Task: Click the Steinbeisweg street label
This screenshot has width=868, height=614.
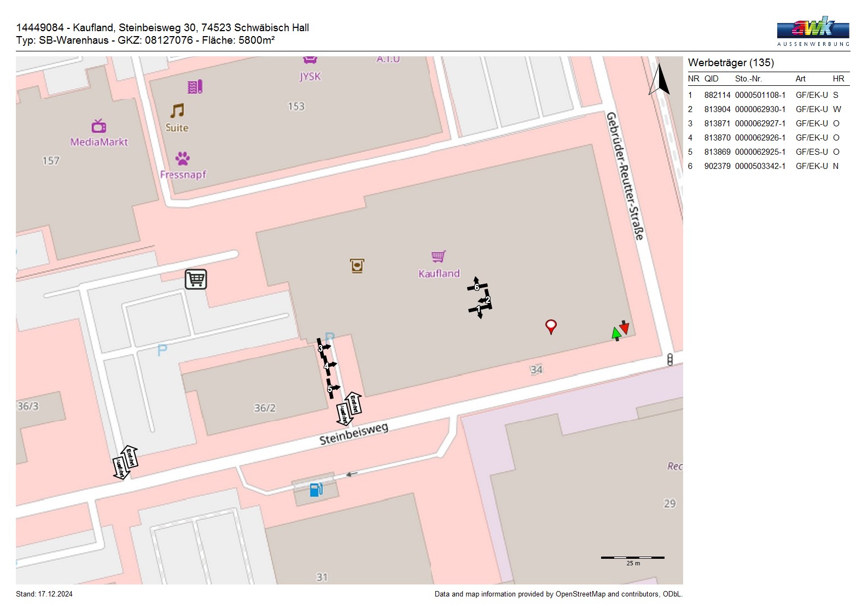Action: (354, 433)
